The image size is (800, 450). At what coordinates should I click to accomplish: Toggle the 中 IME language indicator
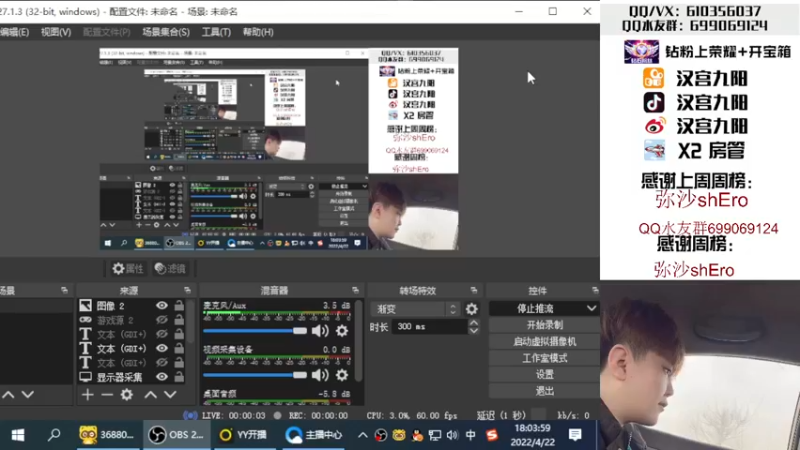[x=470, y=435]
